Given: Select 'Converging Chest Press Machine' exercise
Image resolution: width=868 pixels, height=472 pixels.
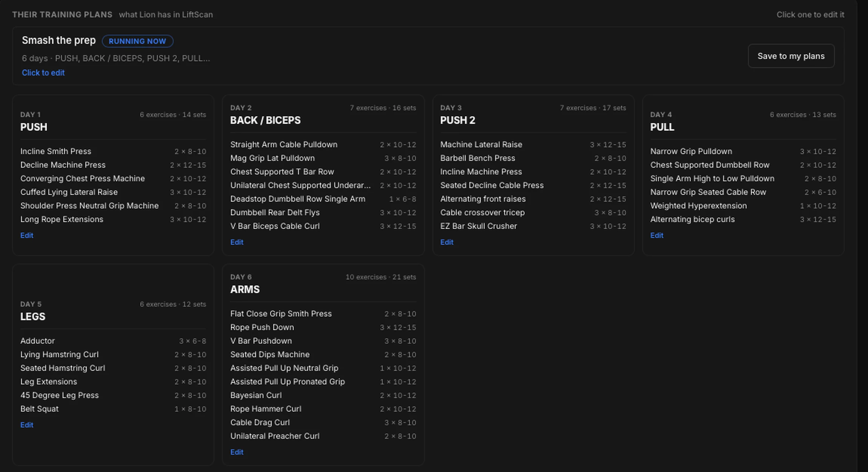Looking at the screenshot, I should click(x=113, y=178).
